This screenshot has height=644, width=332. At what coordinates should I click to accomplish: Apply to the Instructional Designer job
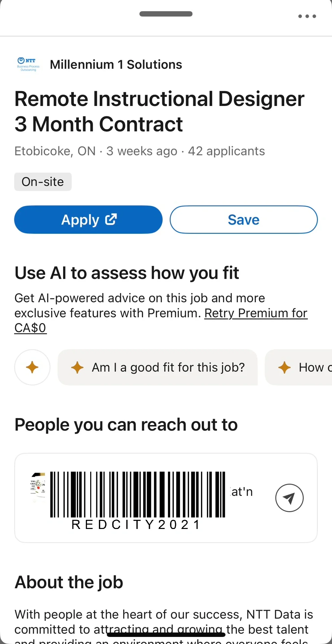tap(88, 220)
